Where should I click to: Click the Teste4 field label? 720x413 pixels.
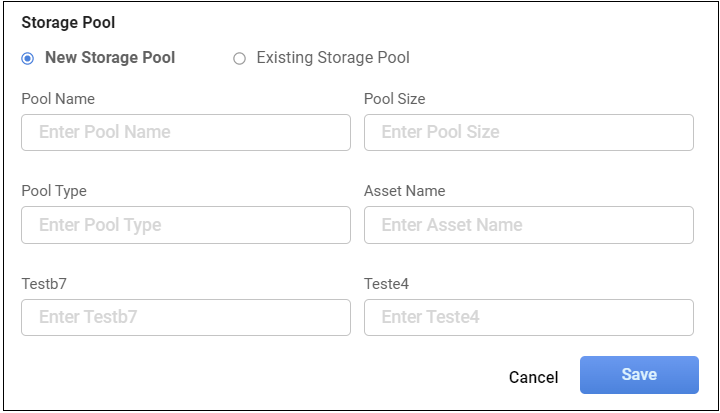tap(388, 284)
